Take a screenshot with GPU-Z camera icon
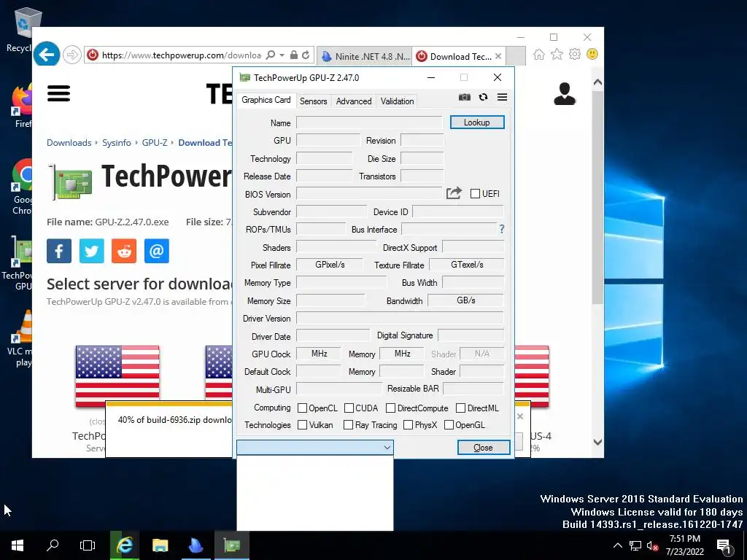Image resolution: width=747 pixels, height=560 pixels. pos(465,97)
